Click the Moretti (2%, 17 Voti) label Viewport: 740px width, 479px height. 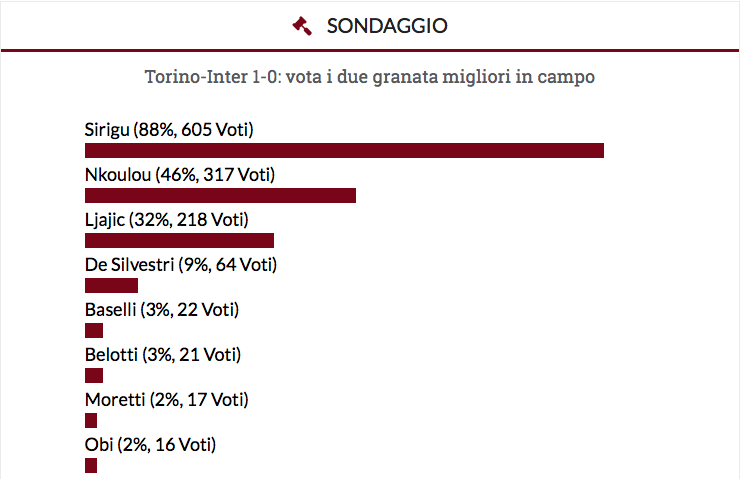tap(167, 400)
